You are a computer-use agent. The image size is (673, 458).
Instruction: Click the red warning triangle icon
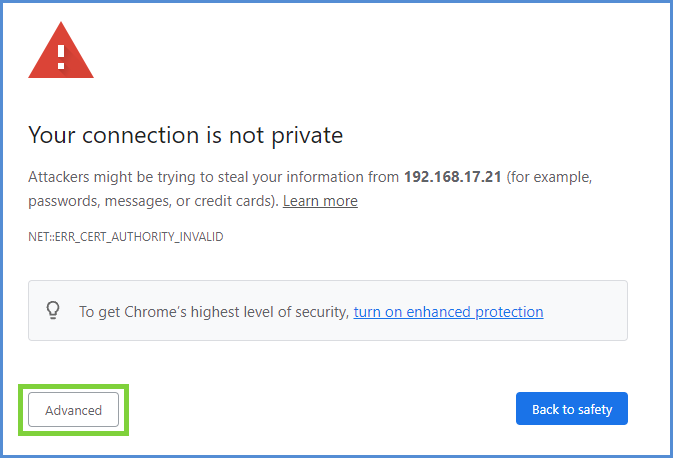point(61,52)
